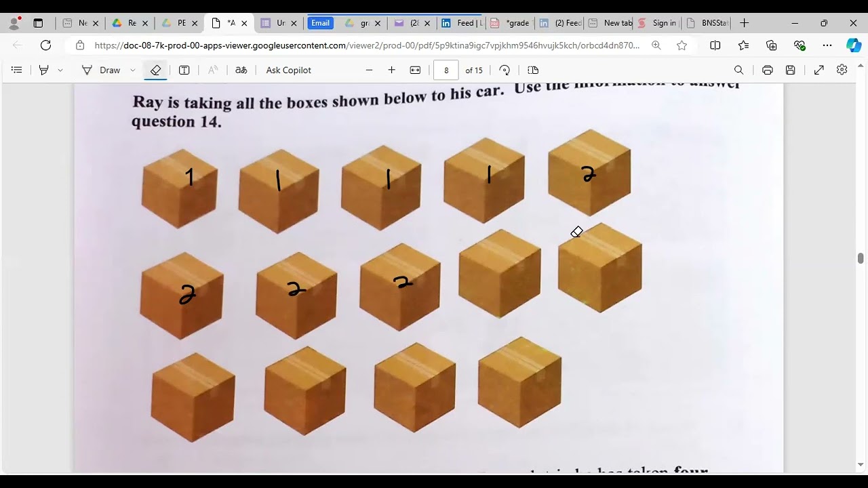Open Edge Settings and more menu
Screen dimensions: 868x488
coord(827,45)
